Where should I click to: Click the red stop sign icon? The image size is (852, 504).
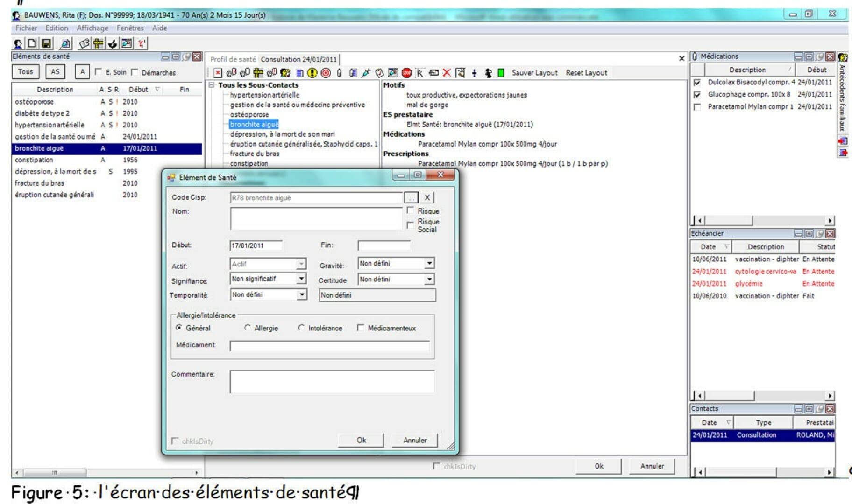[x=406, y=73]
